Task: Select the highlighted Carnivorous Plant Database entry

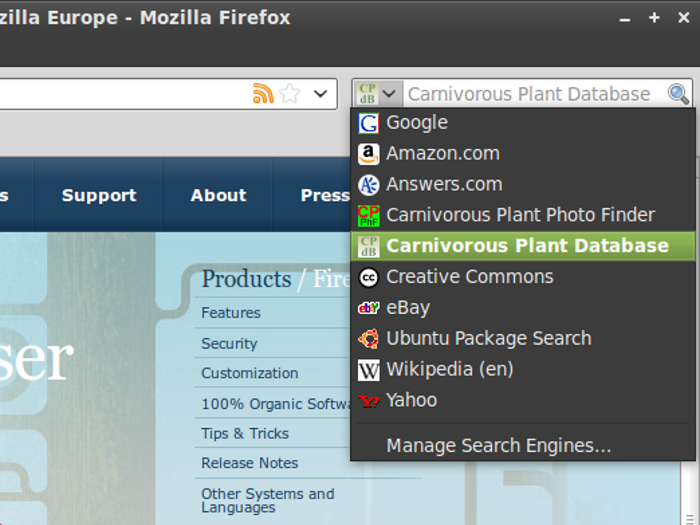Action: tap(523, 246)
